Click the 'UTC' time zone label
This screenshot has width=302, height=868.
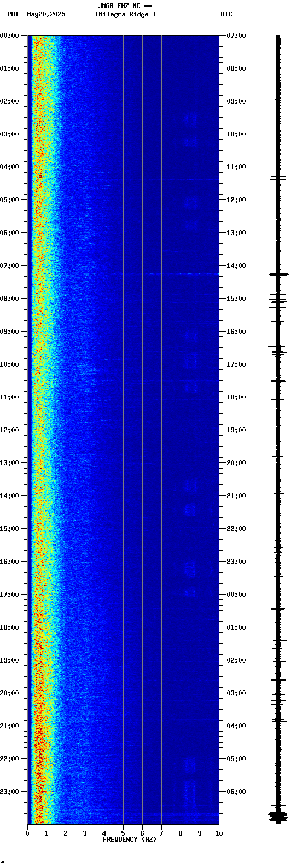coord(226,14)
